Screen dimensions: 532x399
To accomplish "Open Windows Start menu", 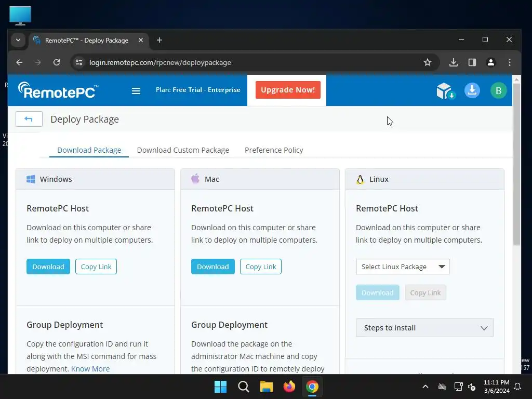I will (x=220, y=387).
